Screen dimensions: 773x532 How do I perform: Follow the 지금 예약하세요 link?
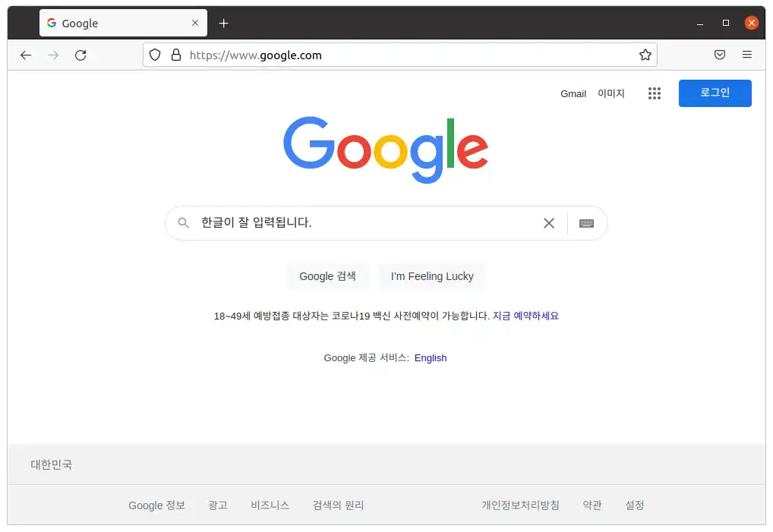click(525, 316)
